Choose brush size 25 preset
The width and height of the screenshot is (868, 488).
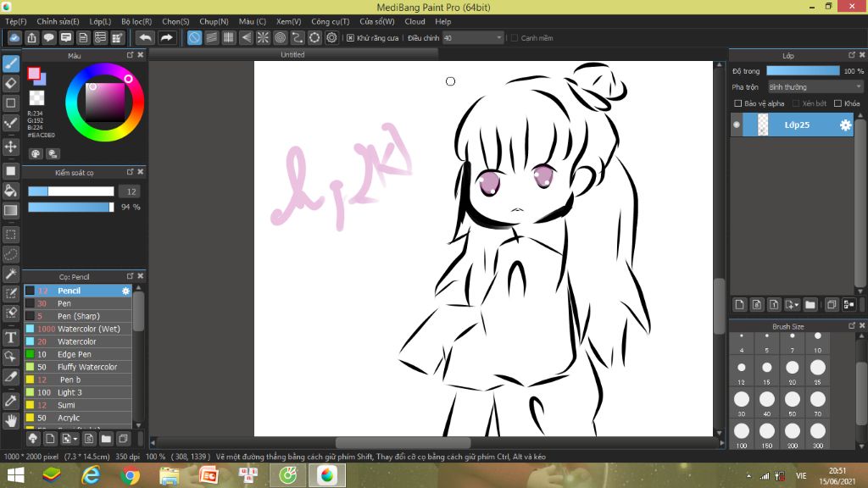click(818, 371)
